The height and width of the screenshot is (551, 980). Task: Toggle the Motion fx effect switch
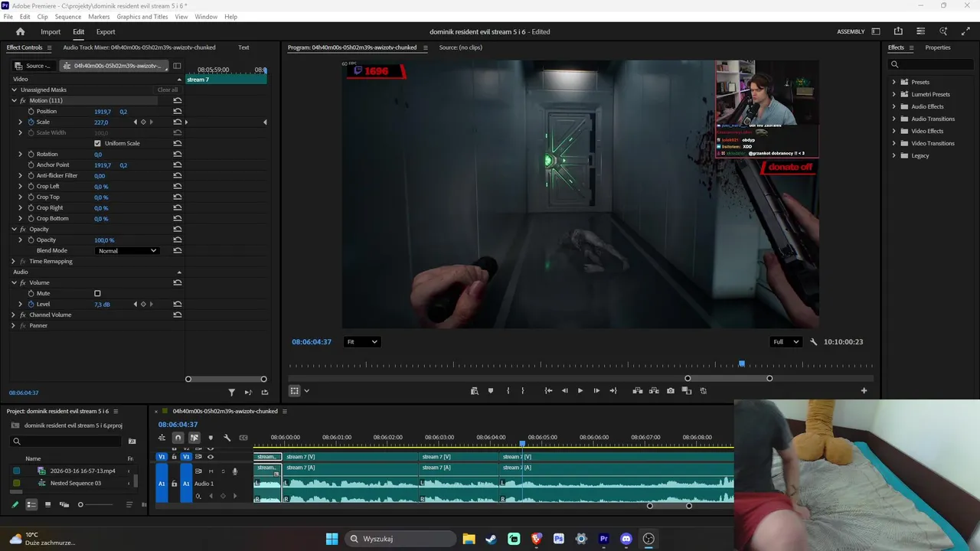coord(23,101)
